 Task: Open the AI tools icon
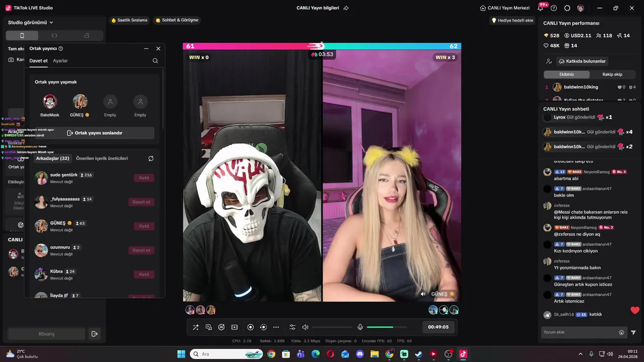[221, 327]
